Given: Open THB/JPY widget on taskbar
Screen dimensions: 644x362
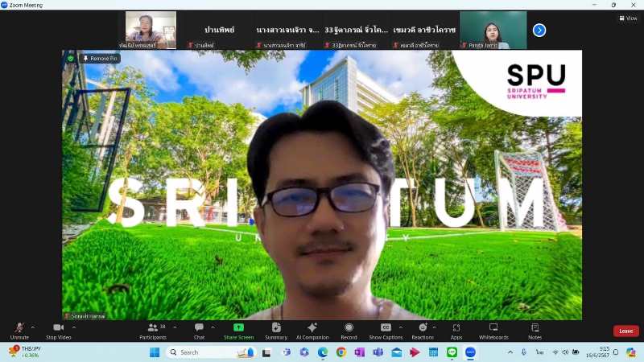Looking at the screenshot, I should (x=26, y=352).
